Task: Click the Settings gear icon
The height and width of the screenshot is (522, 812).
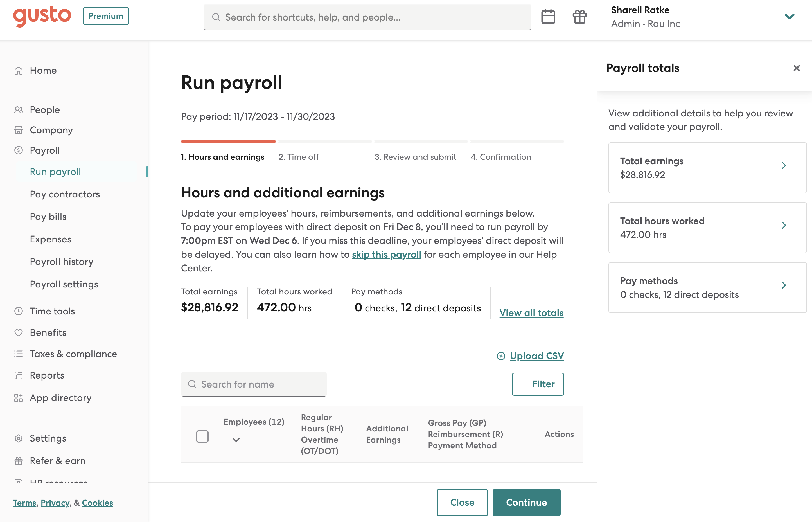Action: [x=19, y=438]
